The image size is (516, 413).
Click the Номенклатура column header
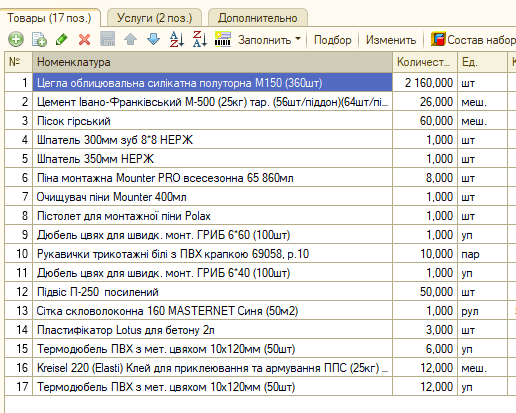(x=212, y=62)
